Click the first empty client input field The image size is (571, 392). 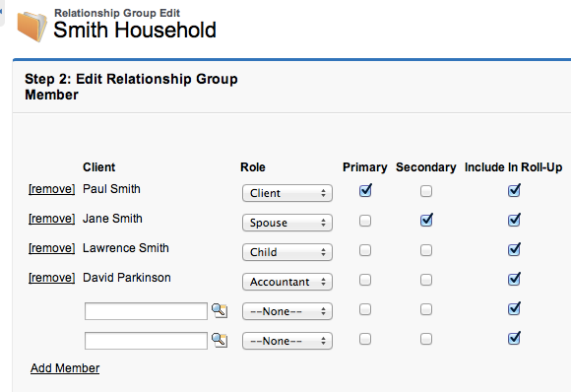146,311
